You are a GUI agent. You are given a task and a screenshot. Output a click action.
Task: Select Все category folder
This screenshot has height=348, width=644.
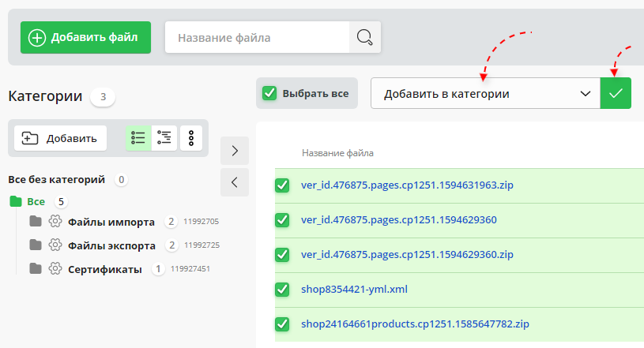pyautogui.click(x=36, y=201)
